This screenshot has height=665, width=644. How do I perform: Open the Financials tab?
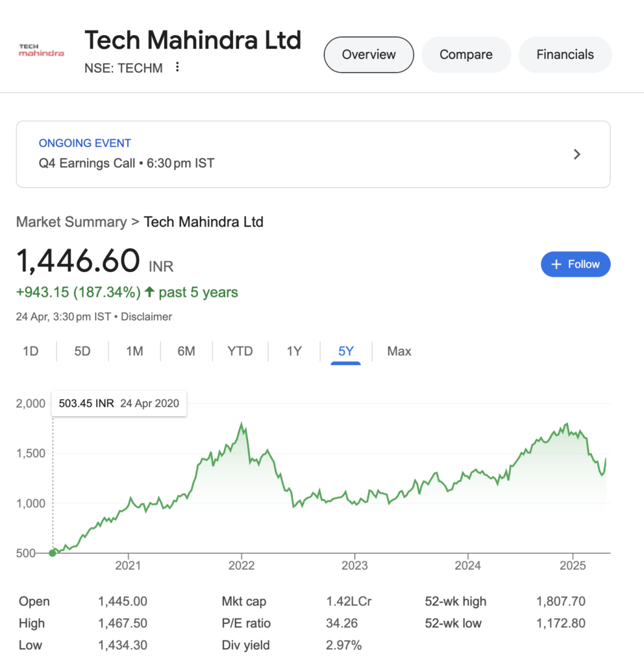(x=565, y=55)
